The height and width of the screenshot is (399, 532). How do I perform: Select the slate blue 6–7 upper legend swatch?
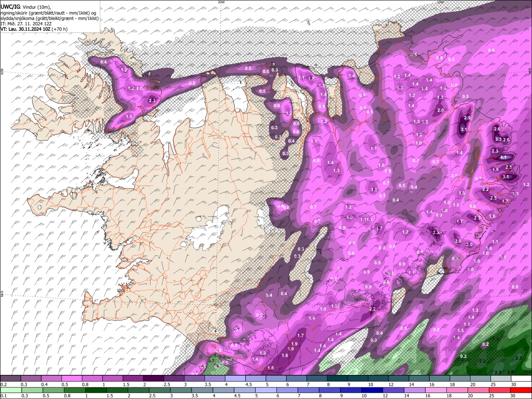(296, 379)
